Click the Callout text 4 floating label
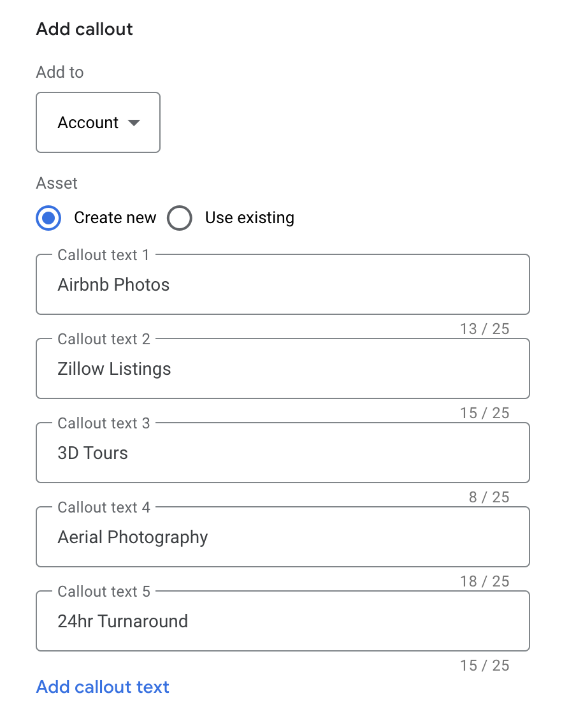This screenshot has height=728, width=562. (104, 507)
